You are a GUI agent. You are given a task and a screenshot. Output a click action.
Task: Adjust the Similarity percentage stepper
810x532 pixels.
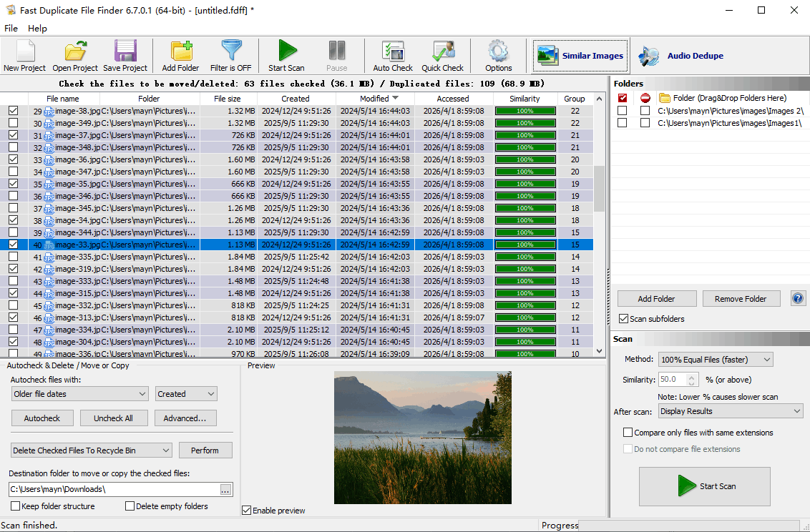coord(693,379)
